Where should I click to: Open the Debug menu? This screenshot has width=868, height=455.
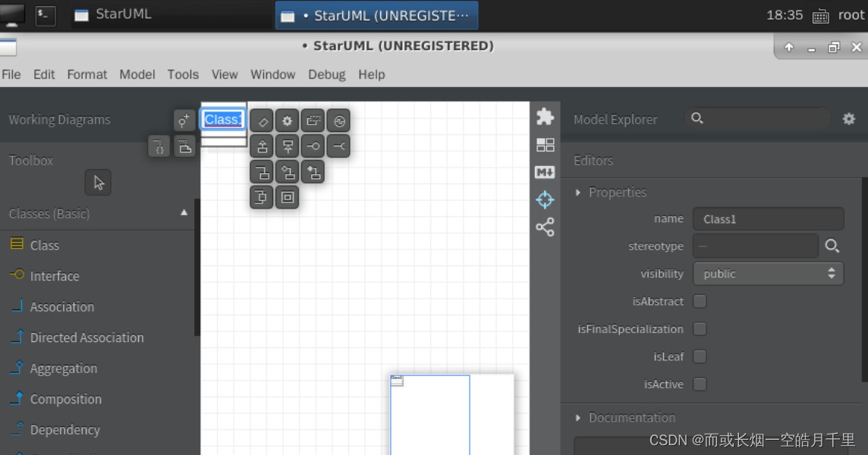coord(326,74)
